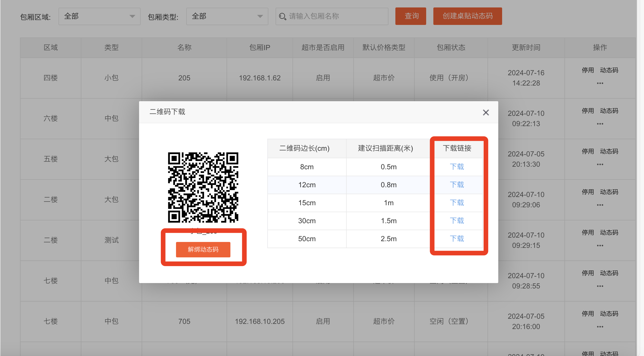Viewport: 644px width, 356px height.
Task: Open more options in room 705 row
Action: (x=600, y=327)
